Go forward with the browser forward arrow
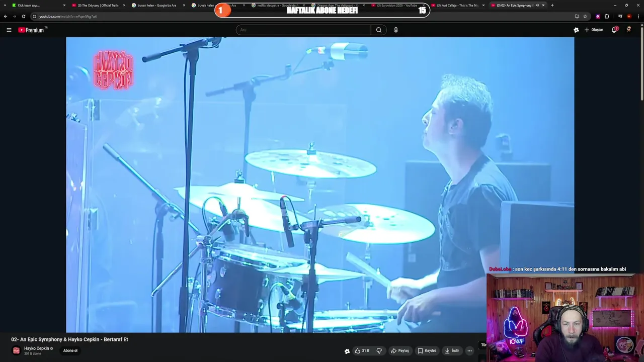The width and height of the screenshot is (644, 362). click(14, 16)
